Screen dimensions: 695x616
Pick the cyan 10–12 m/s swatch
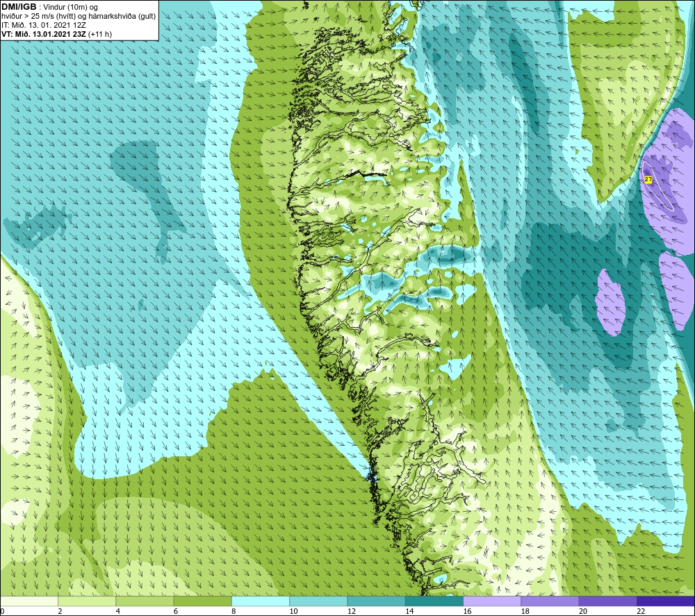[x=318, y=601]
